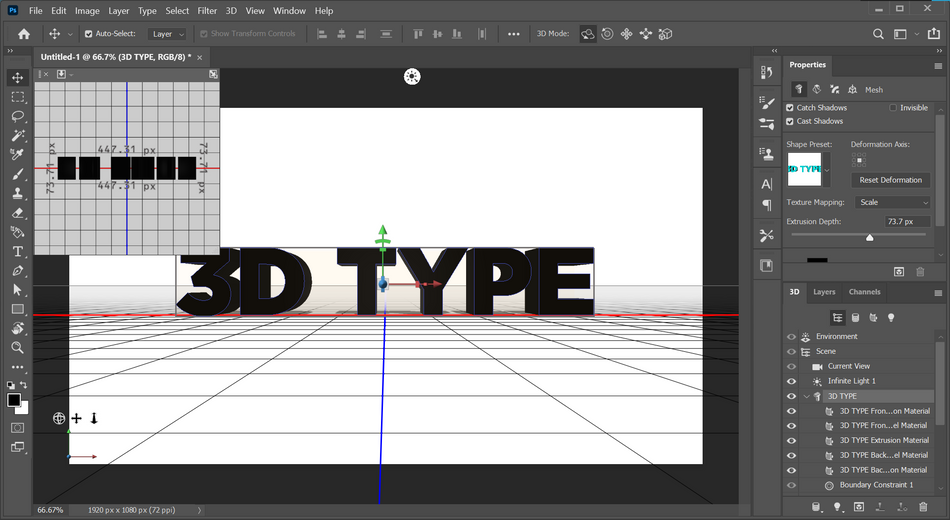
Task: Select the Zoom magnifier tool
Action: click(x=18, y=347)
